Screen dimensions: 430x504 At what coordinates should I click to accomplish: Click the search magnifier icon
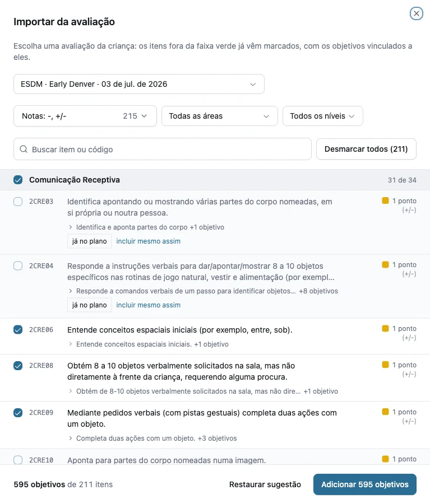24,149
